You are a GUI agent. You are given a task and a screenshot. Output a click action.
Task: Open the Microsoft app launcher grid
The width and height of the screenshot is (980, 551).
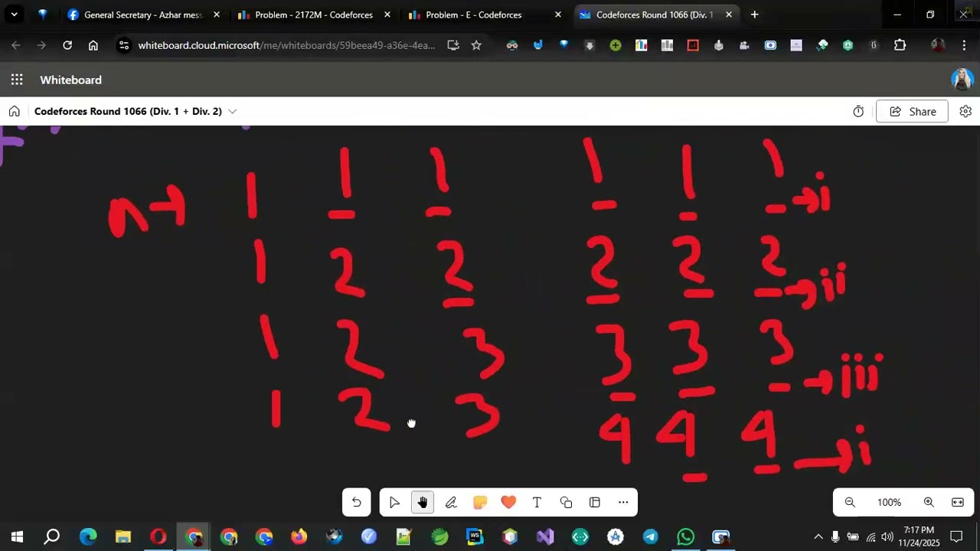tap(17, 80)
